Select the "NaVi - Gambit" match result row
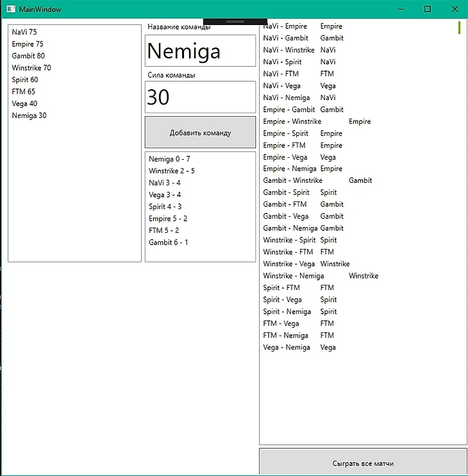Image resolution: width=468 pixels, height=476 pixels. point(286,38)
